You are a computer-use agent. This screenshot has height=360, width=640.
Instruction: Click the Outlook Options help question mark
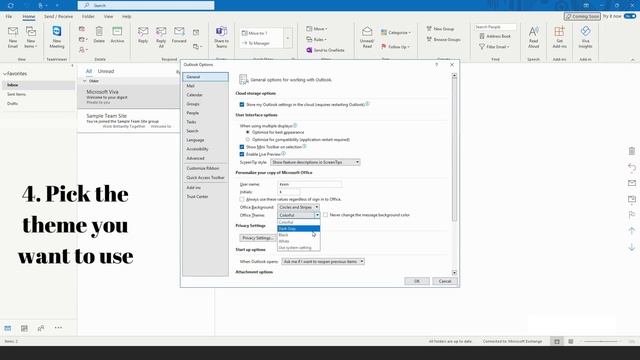point(436,65)
